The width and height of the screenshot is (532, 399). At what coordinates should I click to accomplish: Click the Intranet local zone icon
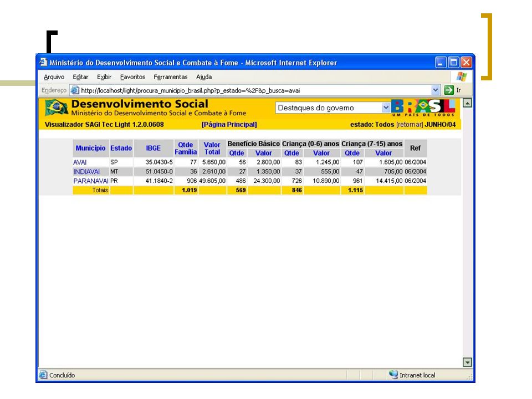[393, 375]
